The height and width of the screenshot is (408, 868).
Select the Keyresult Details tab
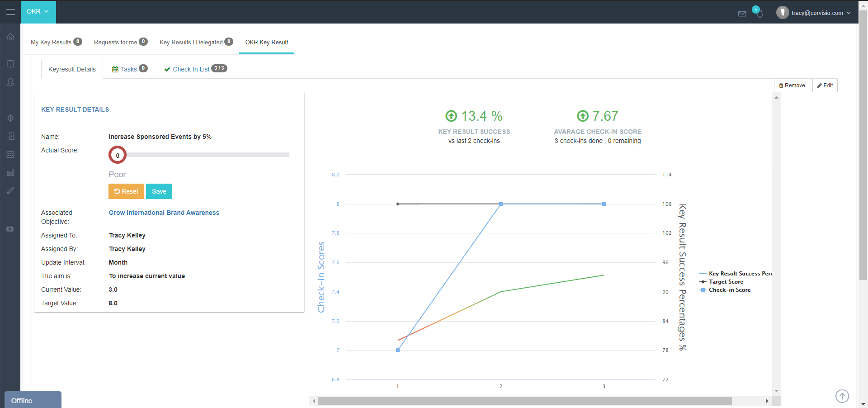pos(72,69)
